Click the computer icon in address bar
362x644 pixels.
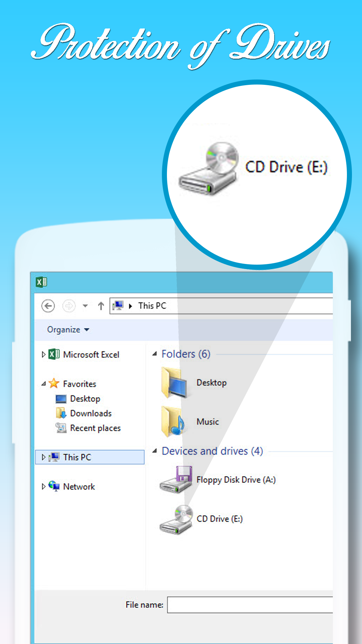click(x=118, y=306)
